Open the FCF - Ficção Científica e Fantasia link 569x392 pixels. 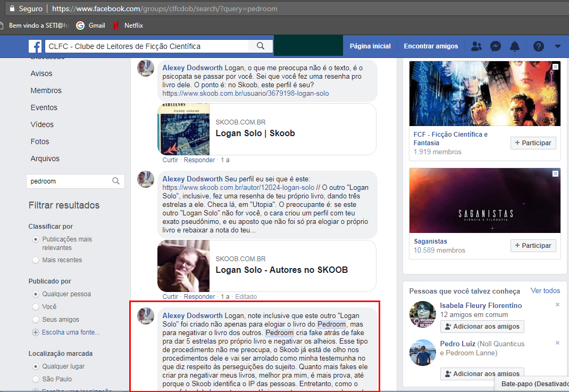[x=450, y=139]
